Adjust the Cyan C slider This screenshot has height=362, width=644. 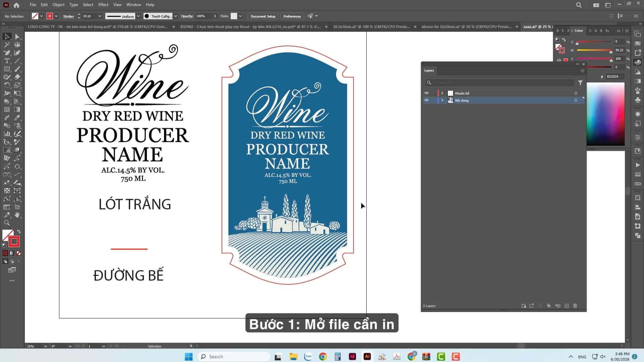(x=577, y=44)
